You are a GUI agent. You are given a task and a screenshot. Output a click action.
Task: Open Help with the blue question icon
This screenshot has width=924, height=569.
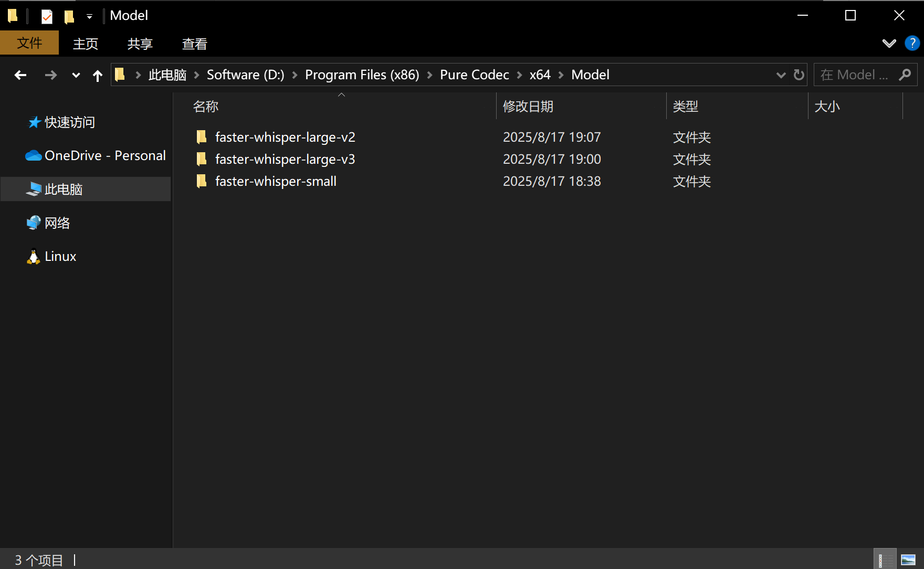point(912,43)
